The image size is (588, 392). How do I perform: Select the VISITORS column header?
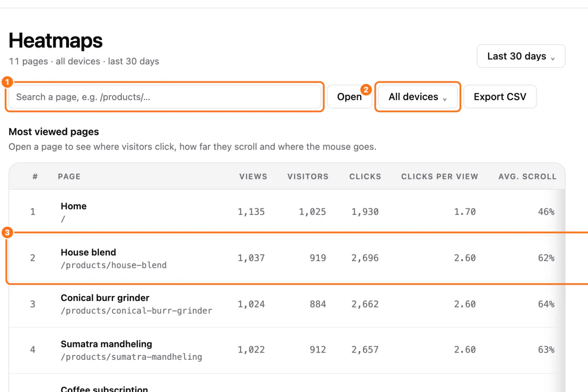pyautogui.click(x=308, y=176)
